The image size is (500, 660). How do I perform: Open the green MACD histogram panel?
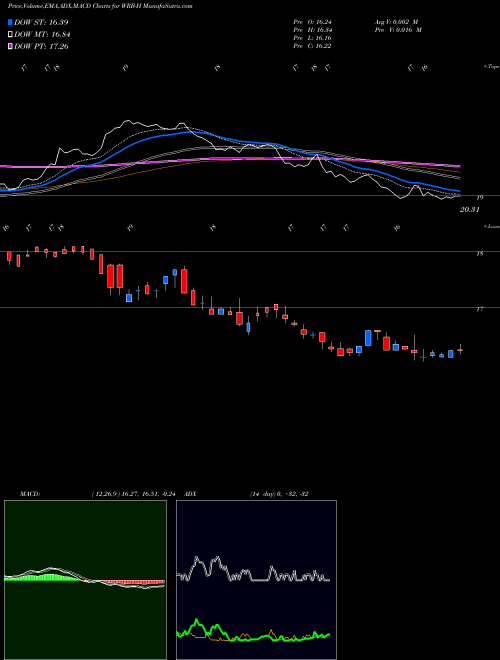pyautogui.click(x=85, y=580)
